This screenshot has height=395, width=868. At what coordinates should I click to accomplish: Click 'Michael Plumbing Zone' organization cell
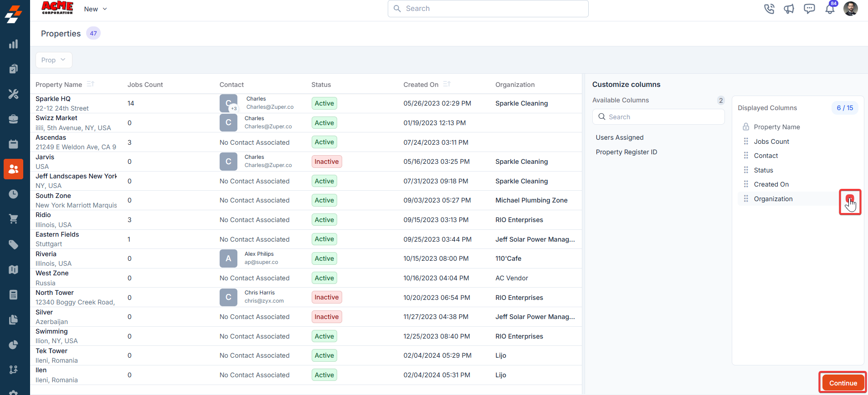pos(531,200)
